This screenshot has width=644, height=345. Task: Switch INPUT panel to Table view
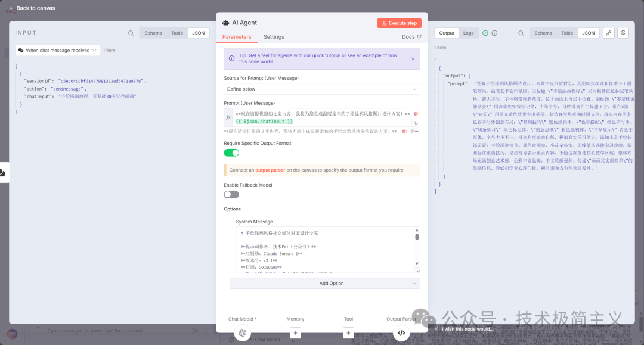click(177, 33)
